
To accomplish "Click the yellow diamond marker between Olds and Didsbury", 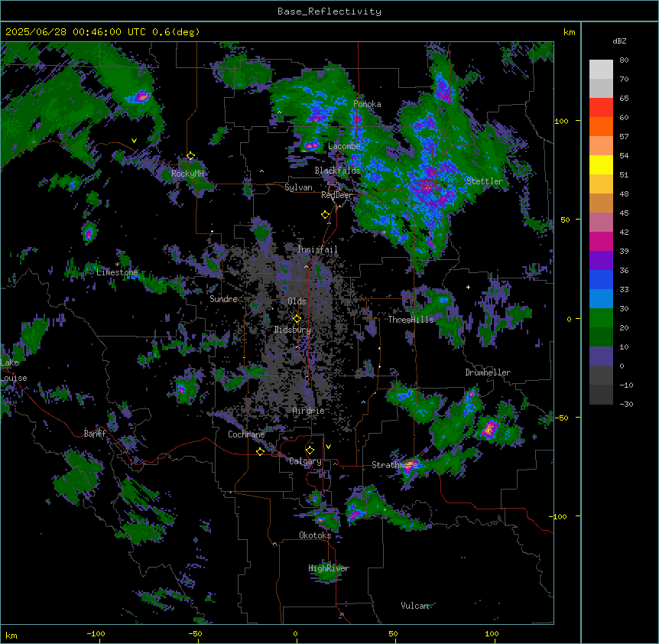I will tap(297, 318).
